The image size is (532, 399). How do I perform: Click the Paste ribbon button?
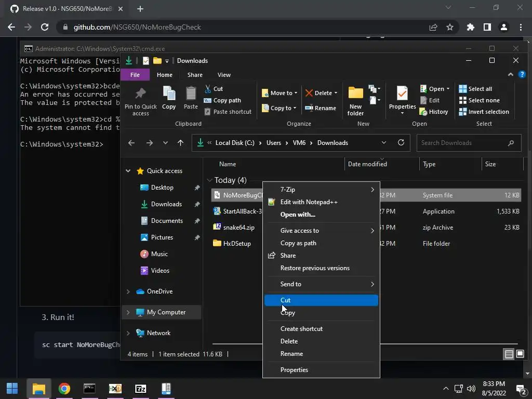(x=191, y=98)
